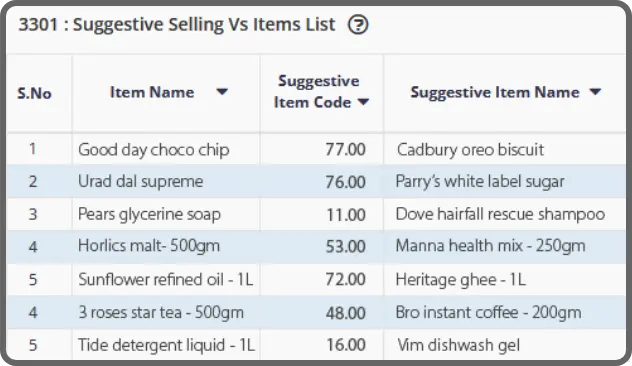Expand the Suggestive Item Name dropdown arrow

595,92
